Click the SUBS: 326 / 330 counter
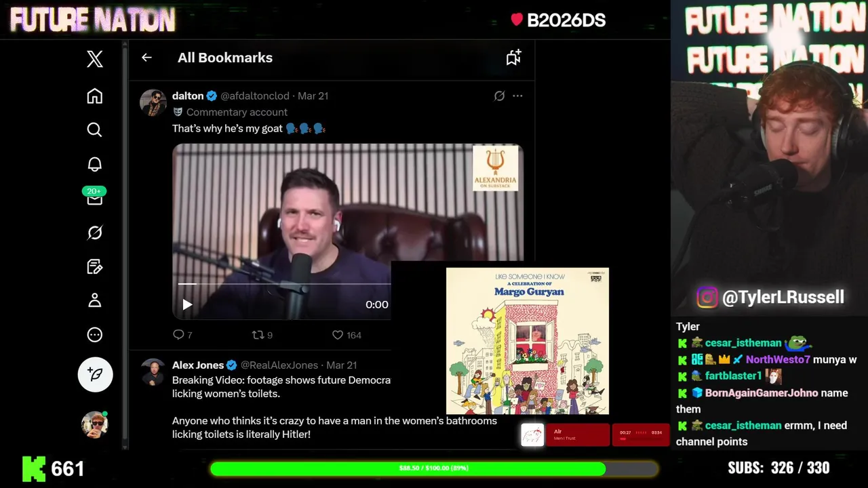Viewport: 868px width, 488px height. (778, 468)
